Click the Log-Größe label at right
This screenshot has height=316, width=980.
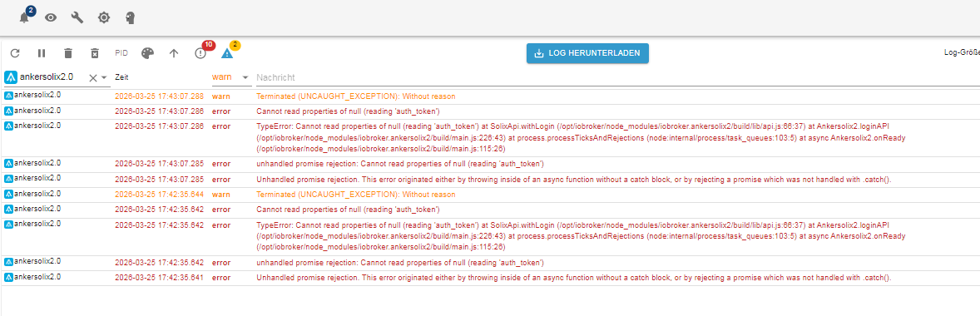(x=961, y=52)
